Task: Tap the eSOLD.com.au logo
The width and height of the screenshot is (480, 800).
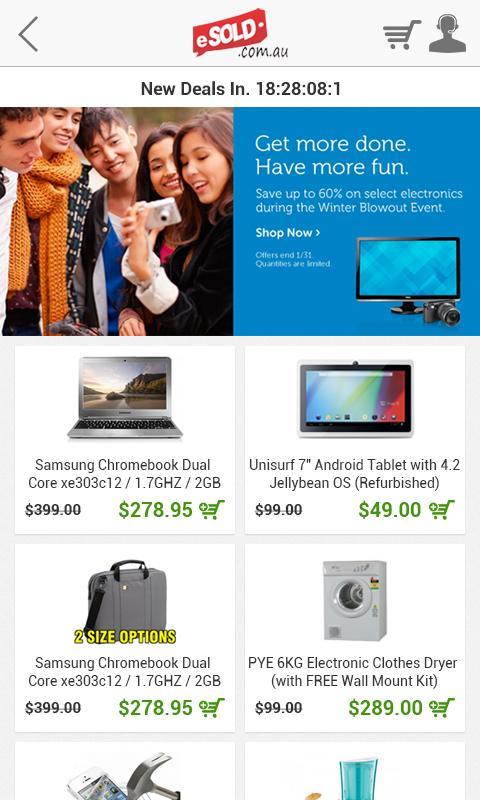Action: click(x=240, y=34)
